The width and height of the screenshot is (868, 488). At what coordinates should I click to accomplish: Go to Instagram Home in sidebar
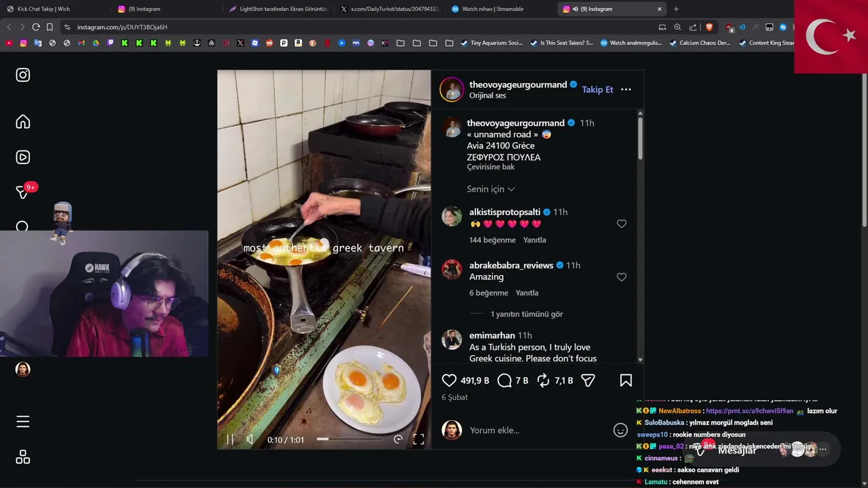tap(23, 122)
